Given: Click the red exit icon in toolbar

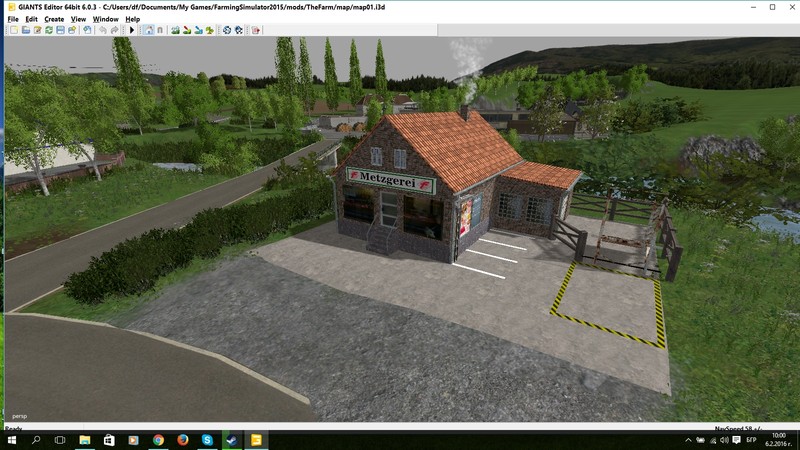Looking at the screenshot, I should [x=256, y=30].
